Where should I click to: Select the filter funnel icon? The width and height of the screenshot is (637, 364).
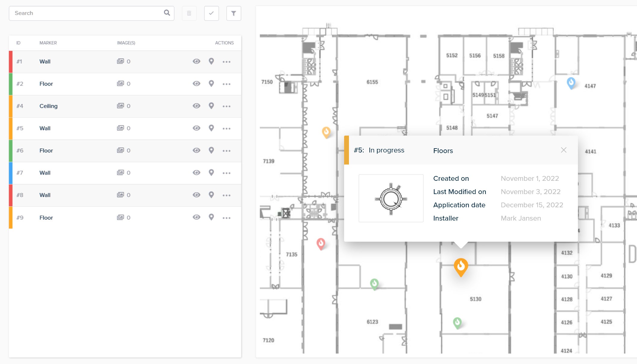coord(234,13)
